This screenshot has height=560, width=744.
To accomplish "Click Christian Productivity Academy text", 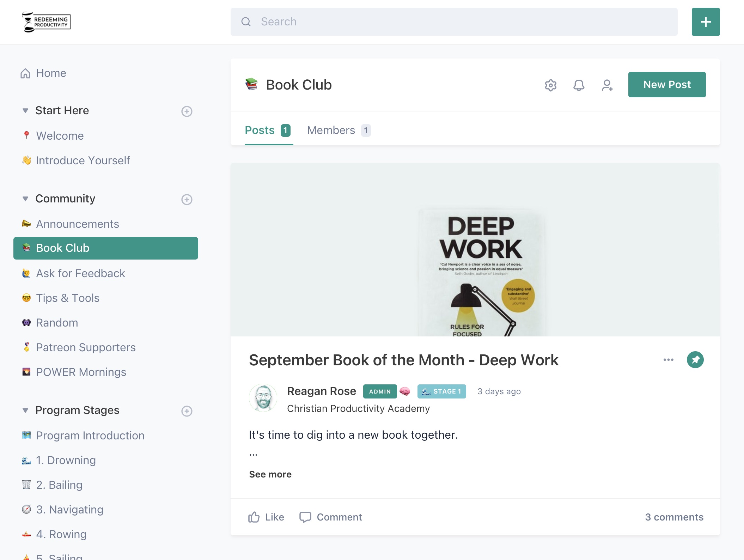I will coord(358,408).
